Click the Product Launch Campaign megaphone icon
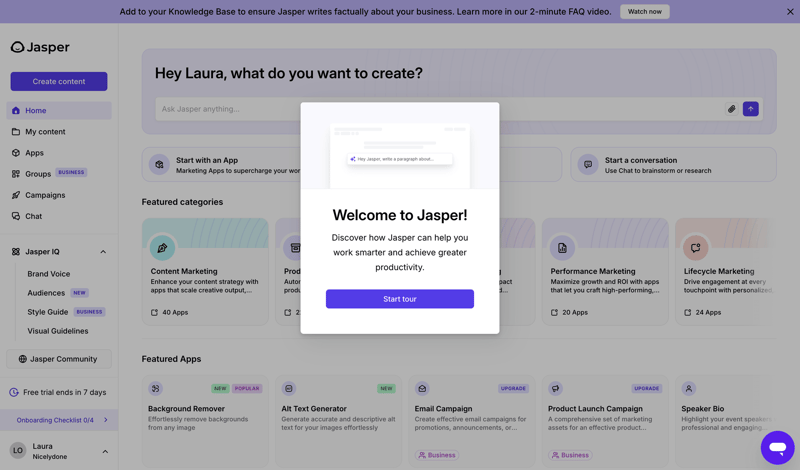 (x=555, y=388)
